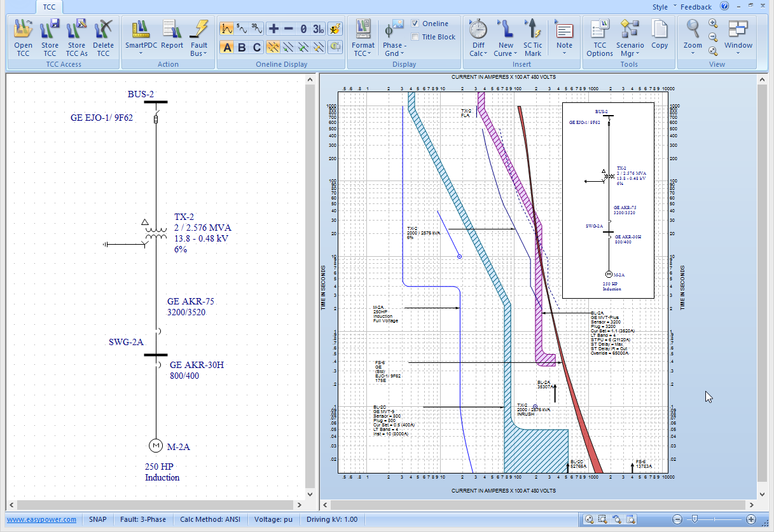Click the SC Tic Mark icon
The image size is (774, 532).
click(x=532, y=38)
